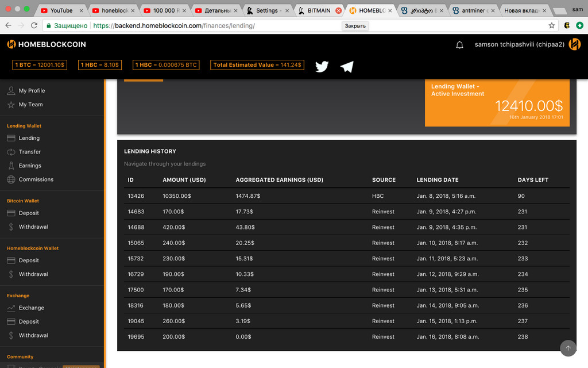Open Deposit under Homeblockcoin Wallet
The image size is (588, 368).
point(29,260)
